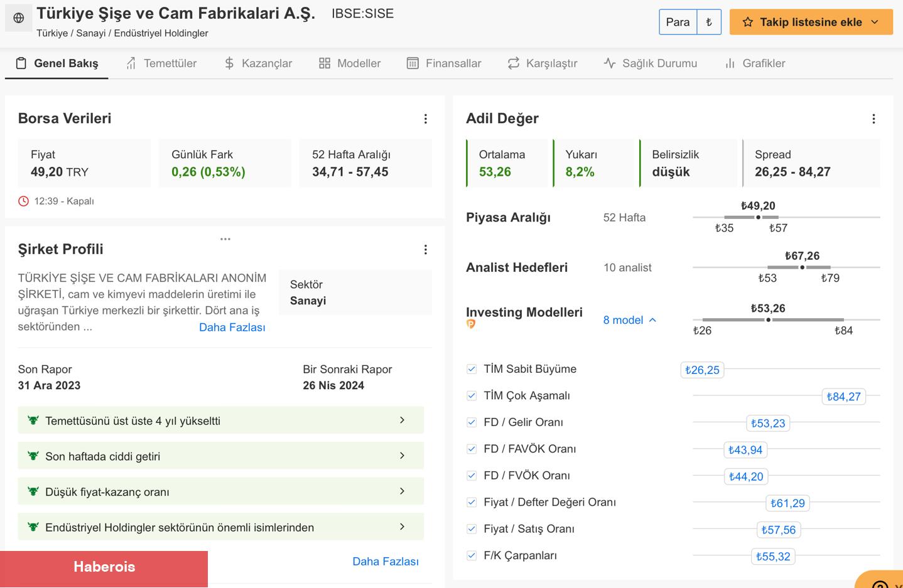Click the Sağlık Durumu pulse icon
Image resolution: width=903 pixels, height=588 pixels.
(x=610, y=63)
